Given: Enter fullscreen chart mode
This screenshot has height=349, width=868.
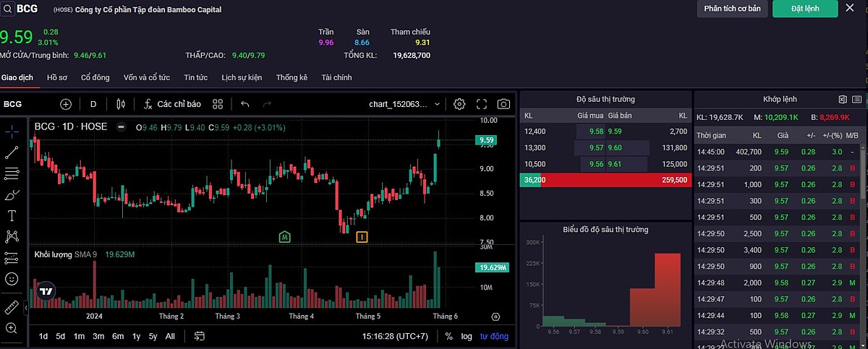Looking at the screenshot, I should 482,104.
